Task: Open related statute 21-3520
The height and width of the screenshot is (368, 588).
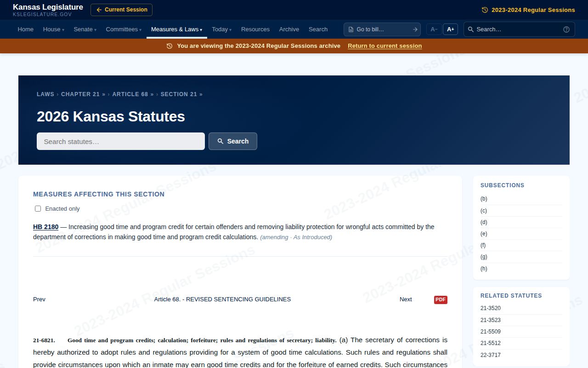Action: click(491, 308)
